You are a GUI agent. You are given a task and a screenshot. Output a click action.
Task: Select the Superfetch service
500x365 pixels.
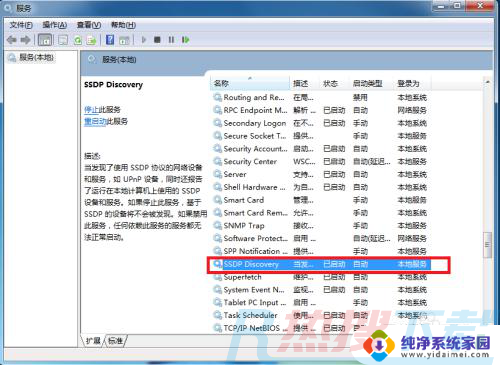pos(320,277)
